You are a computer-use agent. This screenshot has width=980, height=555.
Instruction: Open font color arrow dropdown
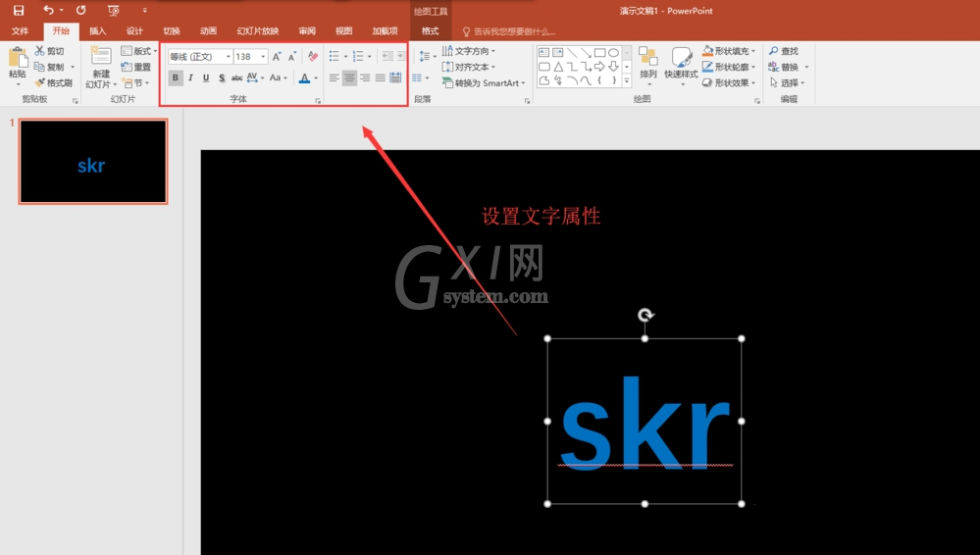tap(316, 78)
